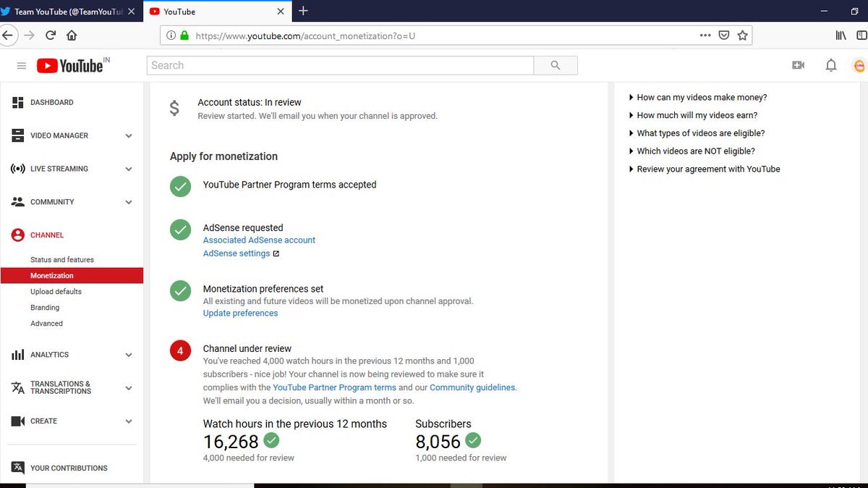Expand the Community section
The image size is (868, 488).
point(129,203)
